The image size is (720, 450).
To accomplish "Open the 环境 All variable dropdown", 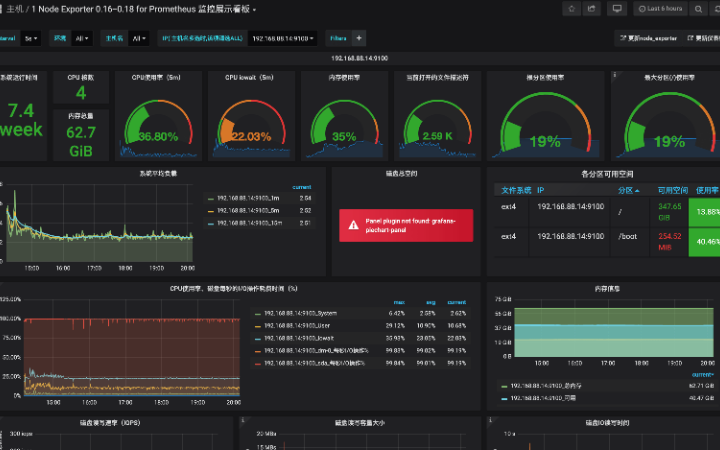I will [82, 38].
